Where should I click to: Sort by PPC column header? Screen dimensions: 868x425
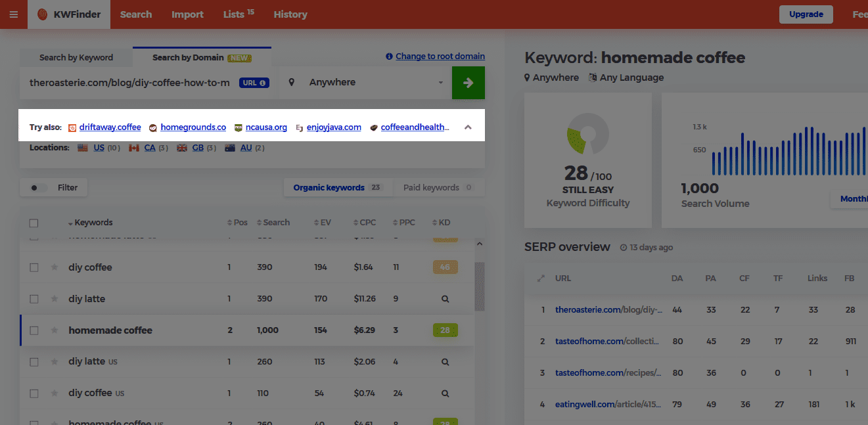[x=404, y=223]
